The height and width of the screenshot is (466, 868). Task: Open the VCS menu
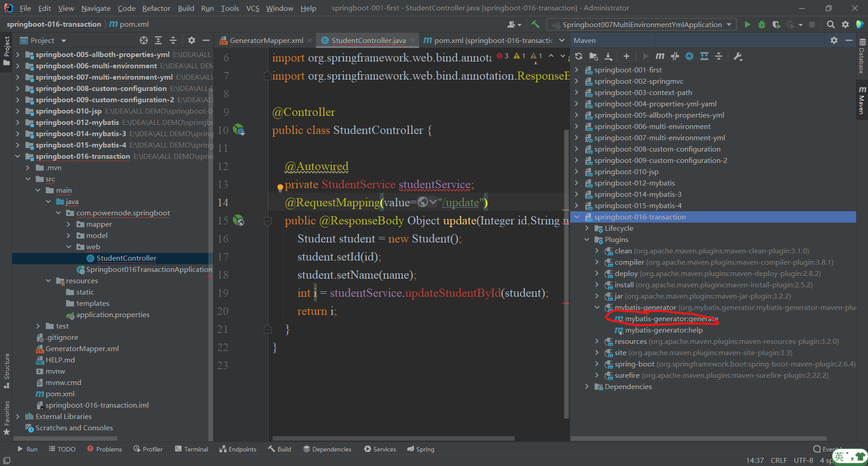[253, 8]
